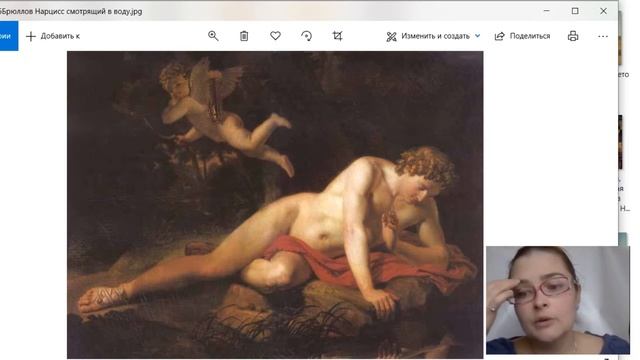Delete the image with trash icon

tap(244, 36)
